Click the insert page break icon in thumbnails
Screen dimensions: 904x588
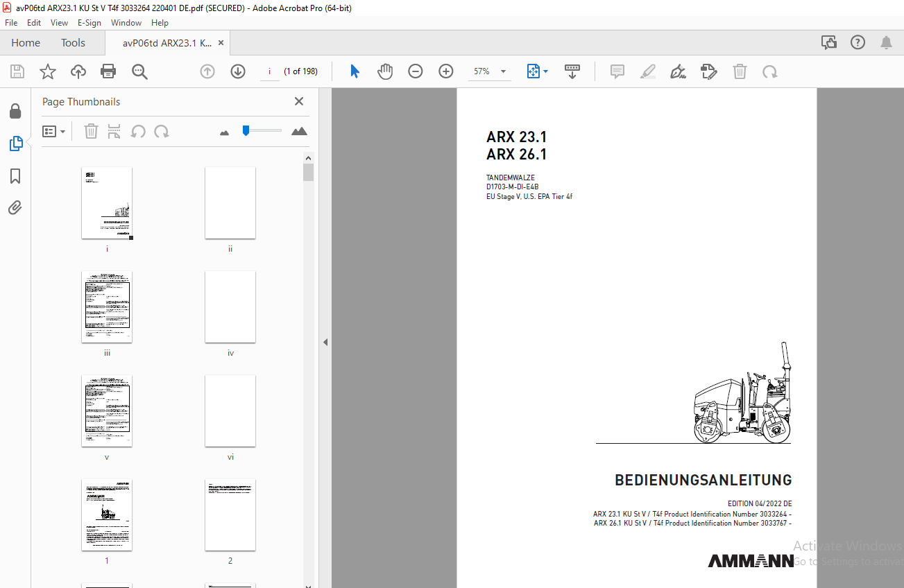114,131
